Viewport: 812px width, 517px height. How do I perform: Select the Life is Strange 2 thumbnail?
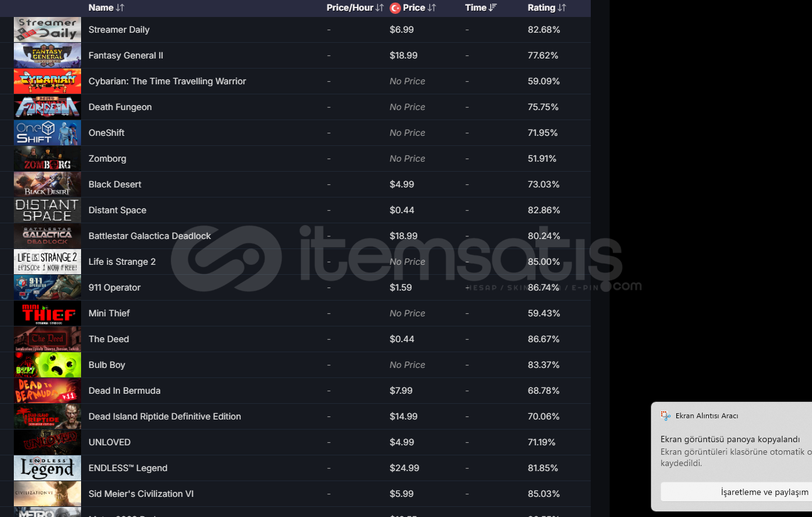coord(47,262)
